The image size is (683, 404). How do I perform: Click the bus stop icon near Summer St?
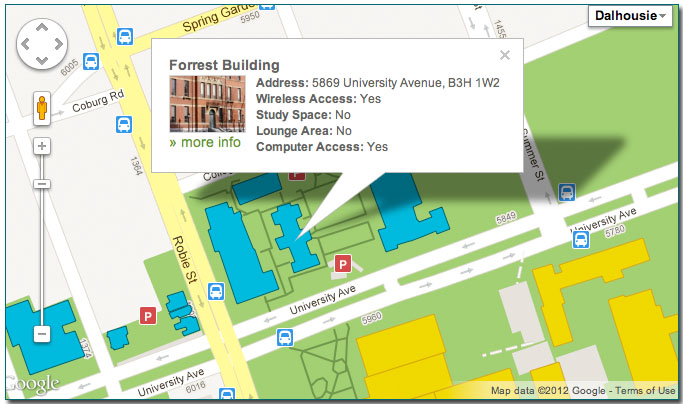point(567,192)
